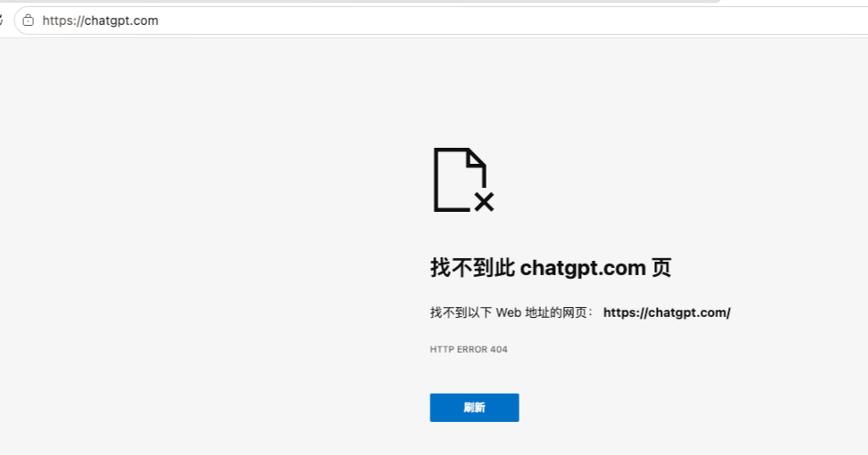The image size is (868, 455).
Task: Click the folded corner of the document icon
Action: (476, 158)
